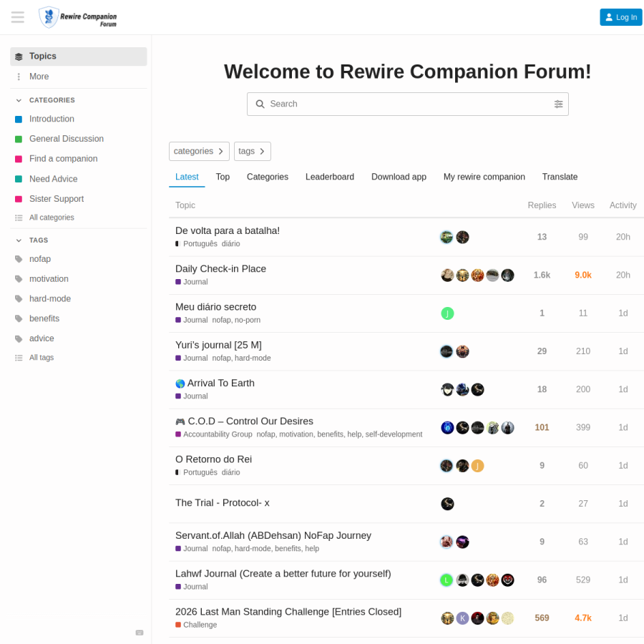The height and width of the screenshot is (644, 644).
Task: Click the self-development tag on C.O.D topic
Action: tap(394, 434)
